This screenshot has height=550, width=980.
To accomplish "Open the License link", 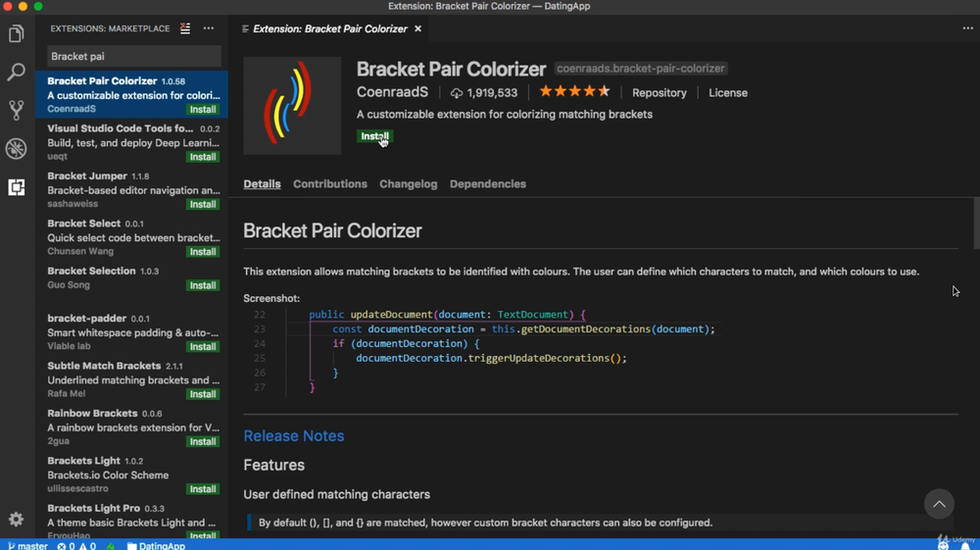I will click(x=728, y=93).
